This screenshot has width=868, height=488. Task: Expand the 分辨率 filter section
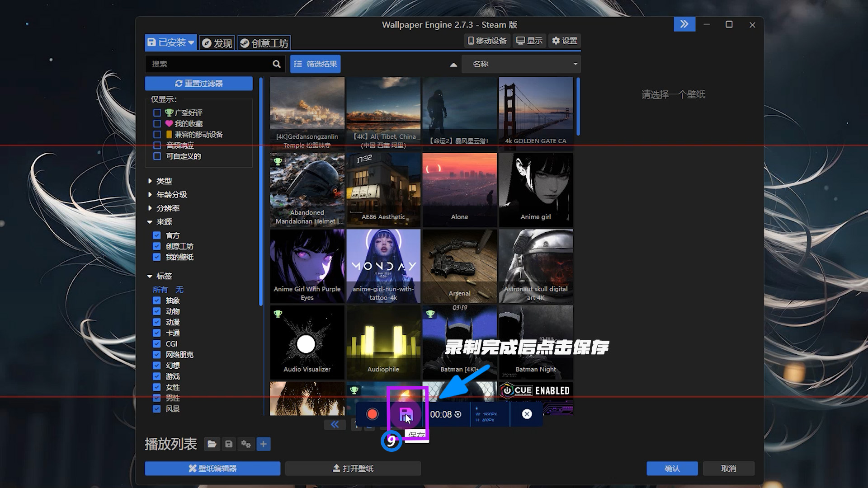(x=164, y=208)
